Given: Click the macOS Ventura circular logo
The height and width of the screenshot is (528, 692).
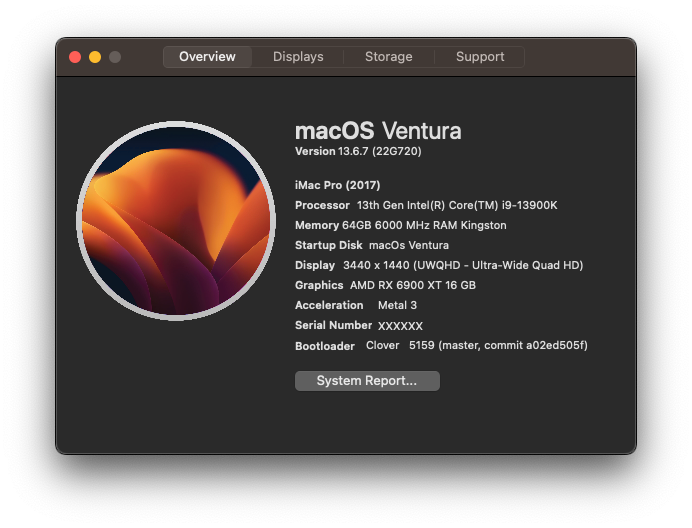Looking at the screenshot, I should tap(176, 221).
